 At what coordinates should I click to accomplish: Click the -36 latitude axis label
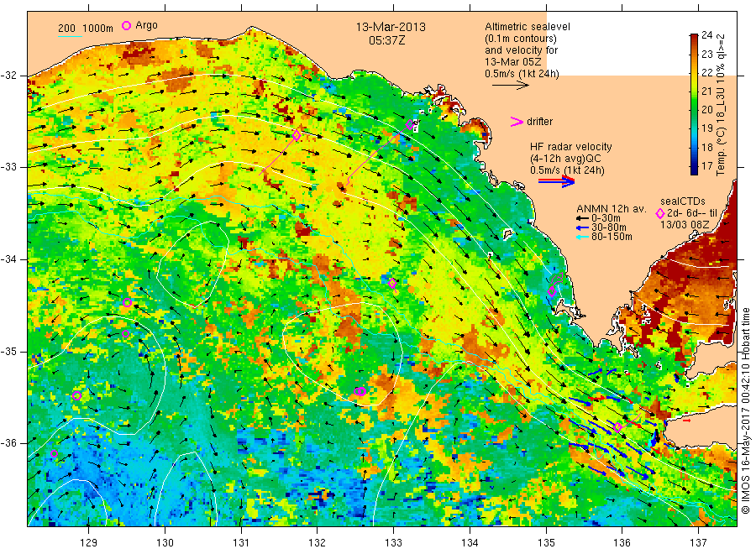(x=8, y=443)
